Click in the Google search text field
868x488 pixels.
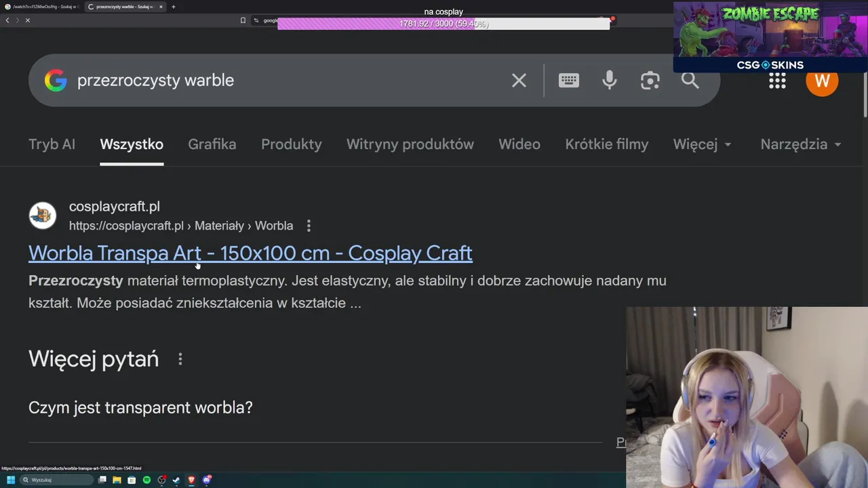coord(288,81)
